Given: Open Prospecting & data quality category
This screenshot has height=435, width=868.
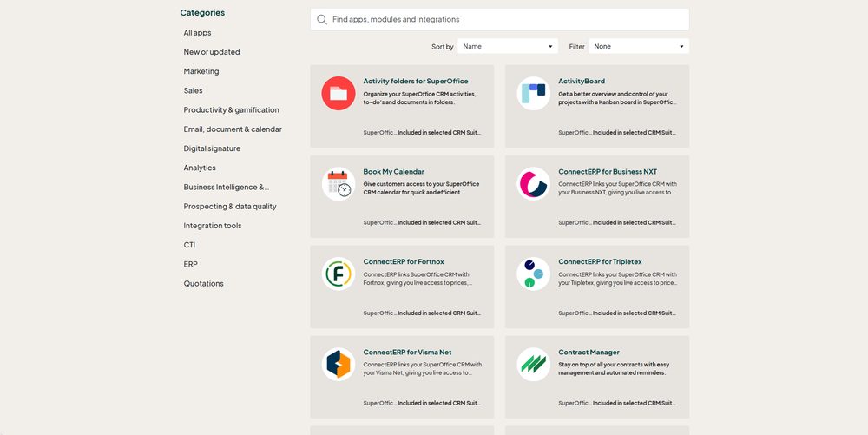Looking at the screenshot, I should [230, 207].
